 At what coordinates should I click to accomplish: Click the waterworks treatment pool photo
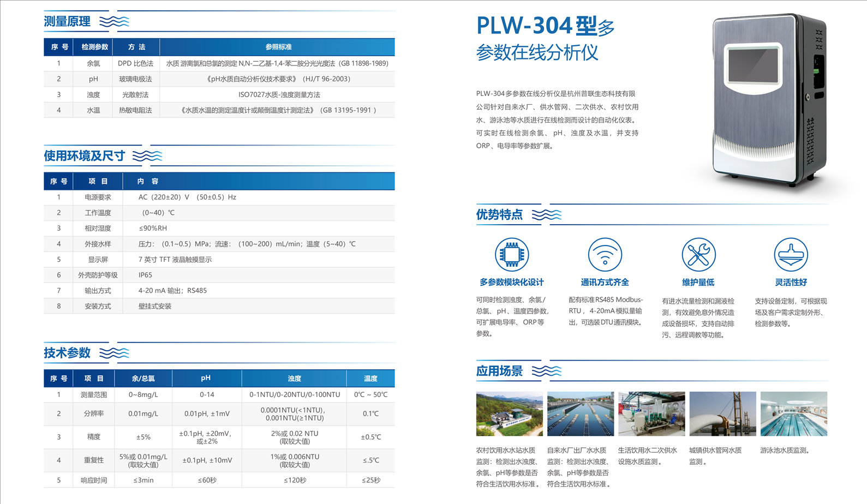pyautogui.click(x=581, y=413)
